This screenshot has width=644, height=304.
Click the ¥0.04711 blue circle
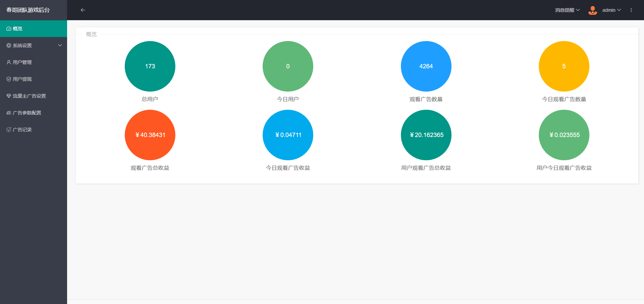point(288,135)
